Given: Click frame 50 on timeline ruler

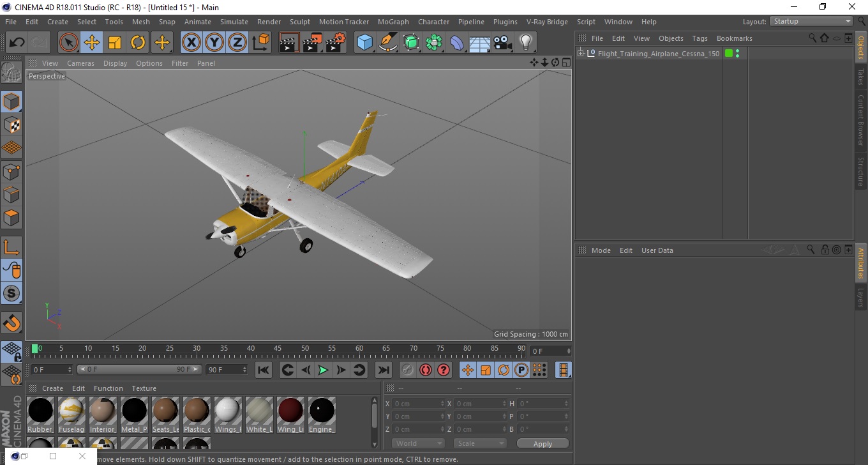Looking at the screenshot, I should click(306, 350).
